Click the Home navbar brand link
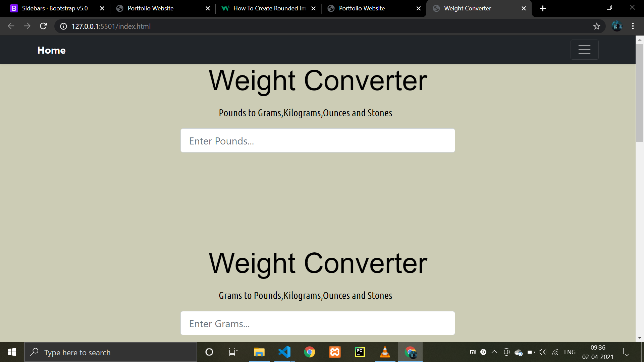Image resolution: width=644 pixels, height=362 pixels. point(51,50)
